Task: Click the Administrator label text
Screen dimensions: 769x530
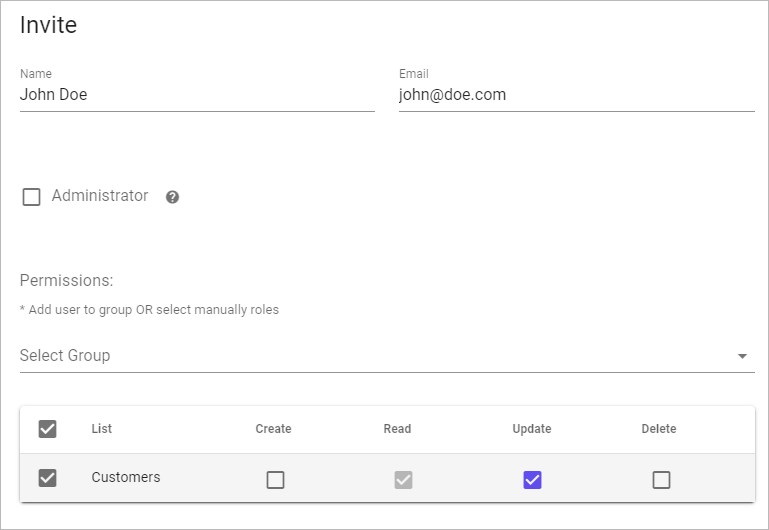Action: click(100, 196)
